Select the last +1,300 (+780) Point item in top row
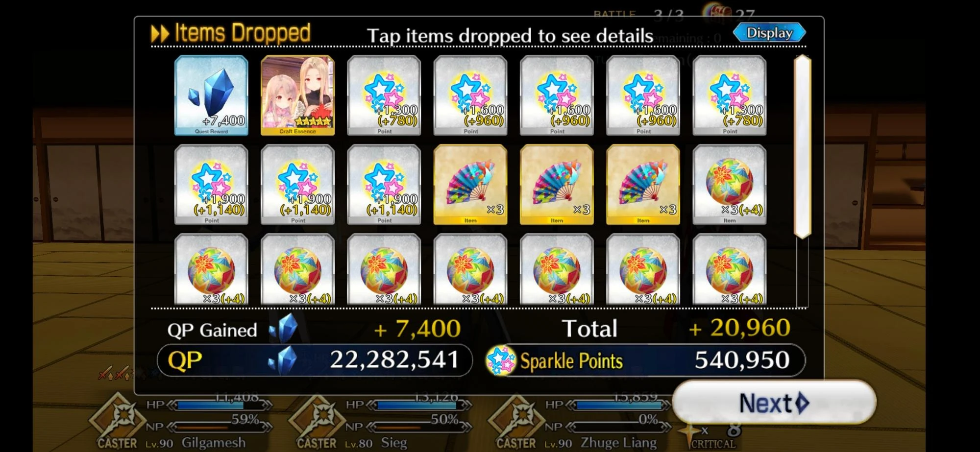Viewport: 980px width, 452px height. 729,95
